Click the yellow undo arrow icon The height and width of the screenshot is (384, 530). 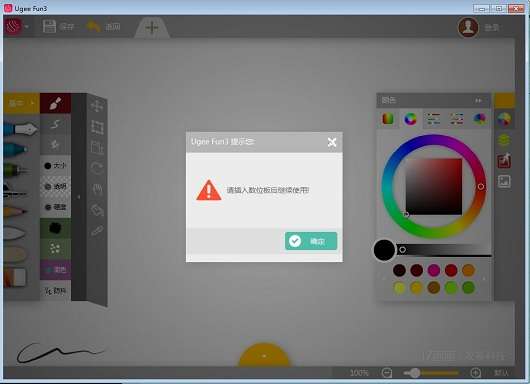point(93,26)
